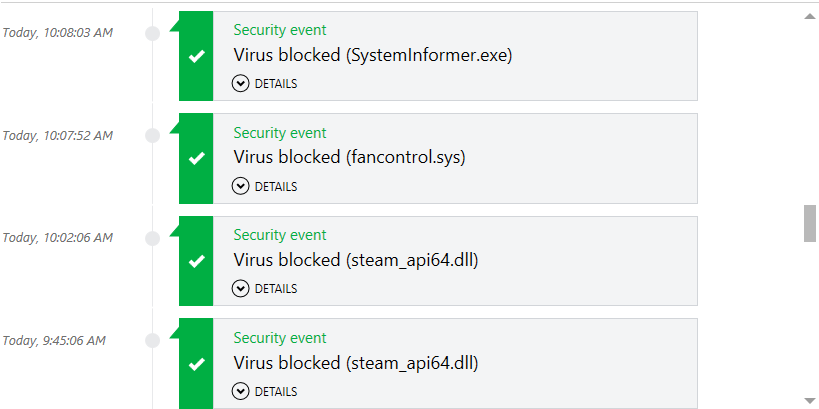This screenshot has width=819, height=409.
Task: Click the green checkmark for SystemInformer.exe event
Action: pos(196,56)
